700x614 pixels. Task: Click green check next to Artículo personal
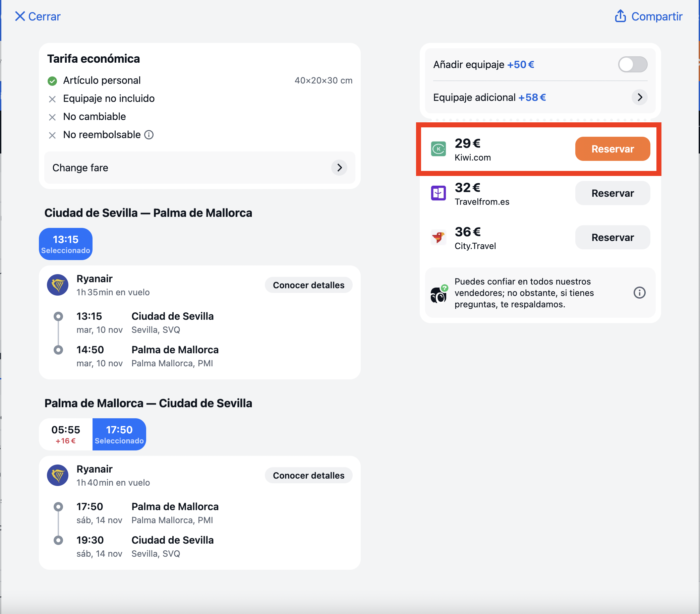coord(52,81)
